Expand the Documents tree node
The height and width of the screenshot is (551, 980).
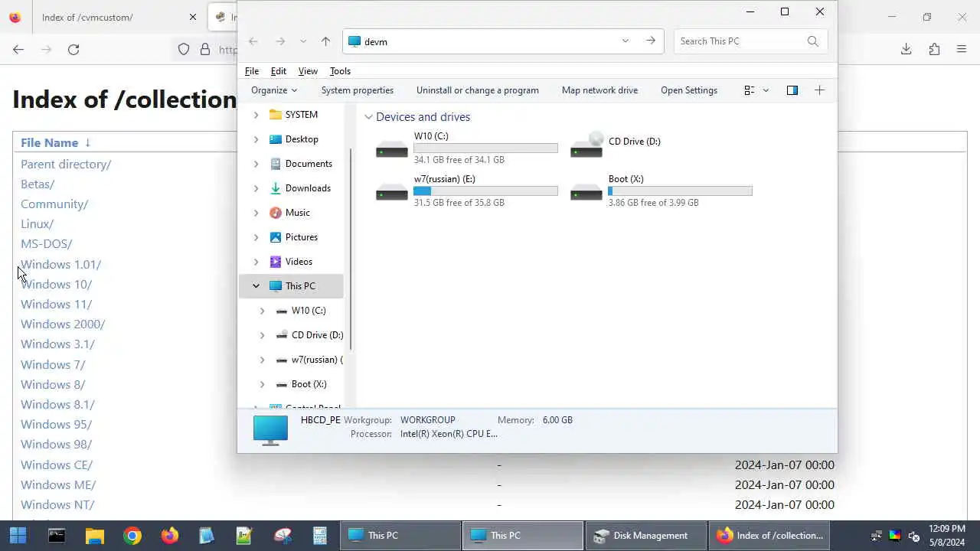pos(256,164)
